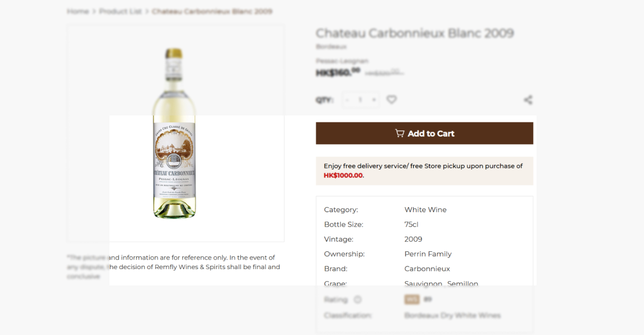
Task: Click the Rating info tooltip icon
Action: [x=359, y=299]
